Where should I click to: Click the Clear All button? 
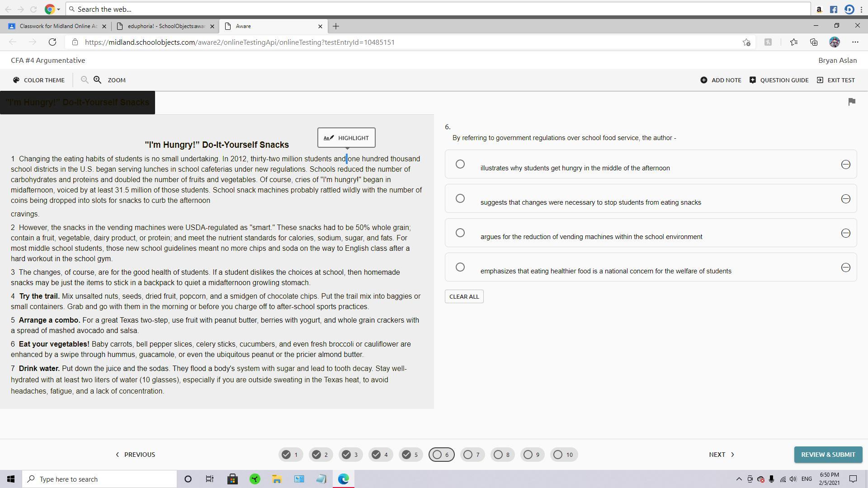point(464,296)
